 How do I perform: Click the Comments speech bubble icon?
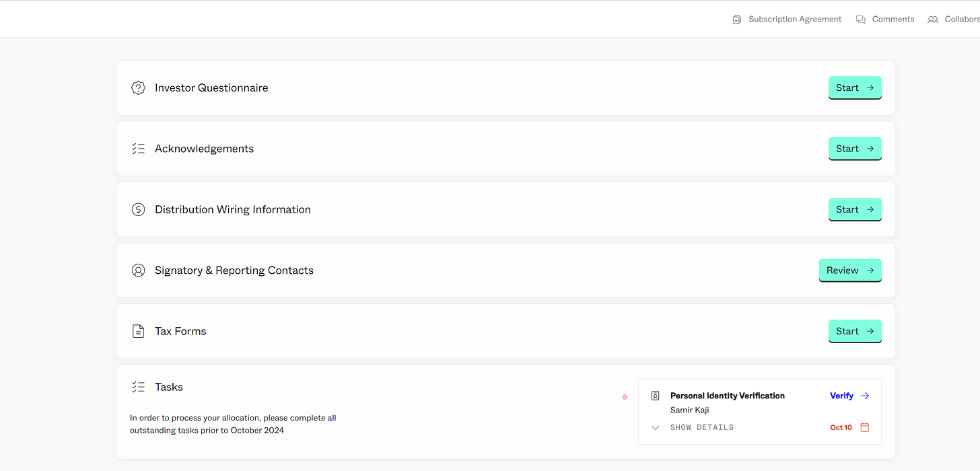860,20
